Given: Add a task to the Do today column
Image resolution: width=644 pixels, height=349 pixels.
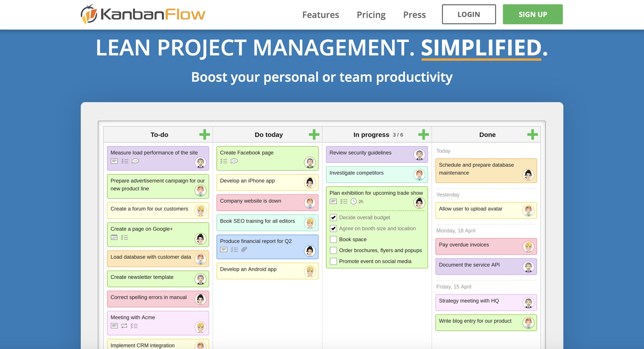Looking at the screenshot, I should click(x=314, y=134).
